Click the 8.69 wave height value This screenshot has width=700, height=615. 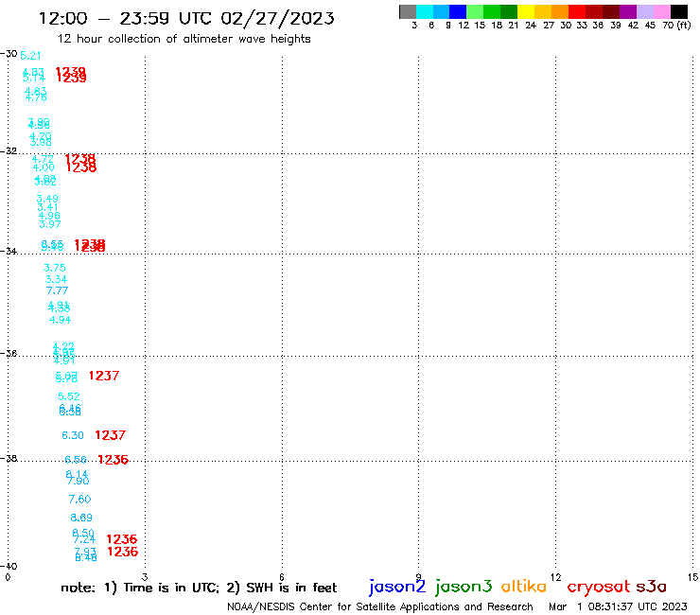(x=81, y=518)
